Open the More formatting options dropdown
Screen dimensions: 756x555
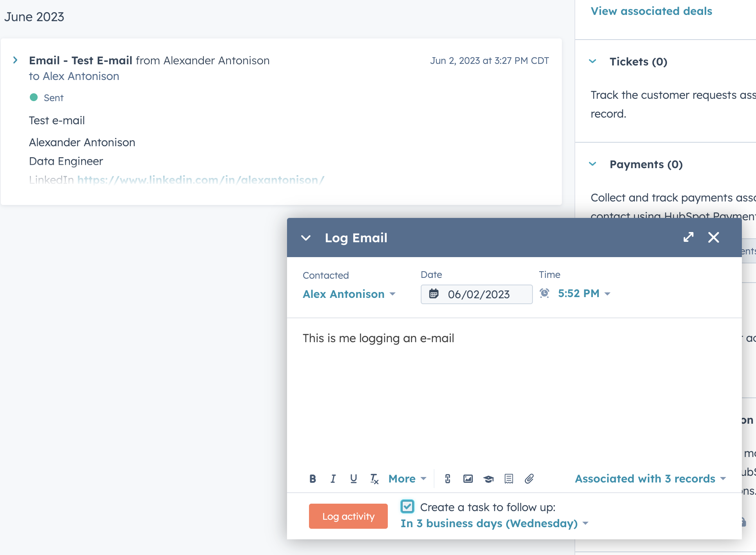407,479
